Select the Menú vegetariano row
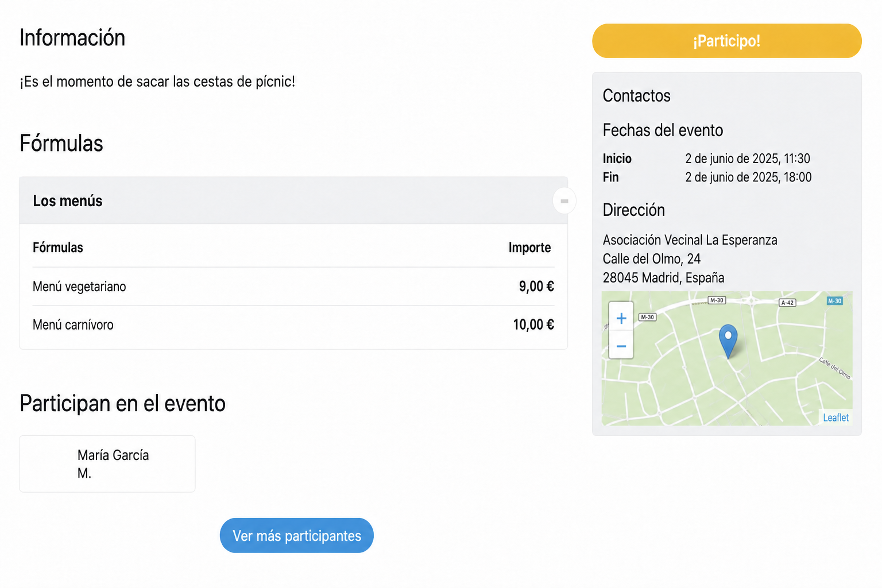This screenshot has height=588, width=882. pos(293,287)
